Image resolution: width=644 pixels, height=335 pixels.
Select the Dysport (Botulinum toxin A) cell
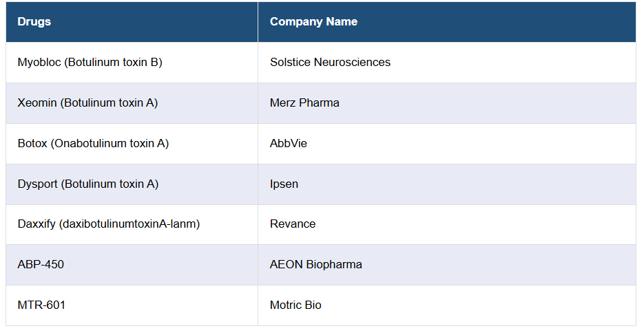pyautogui.click(x=88, y=184)
